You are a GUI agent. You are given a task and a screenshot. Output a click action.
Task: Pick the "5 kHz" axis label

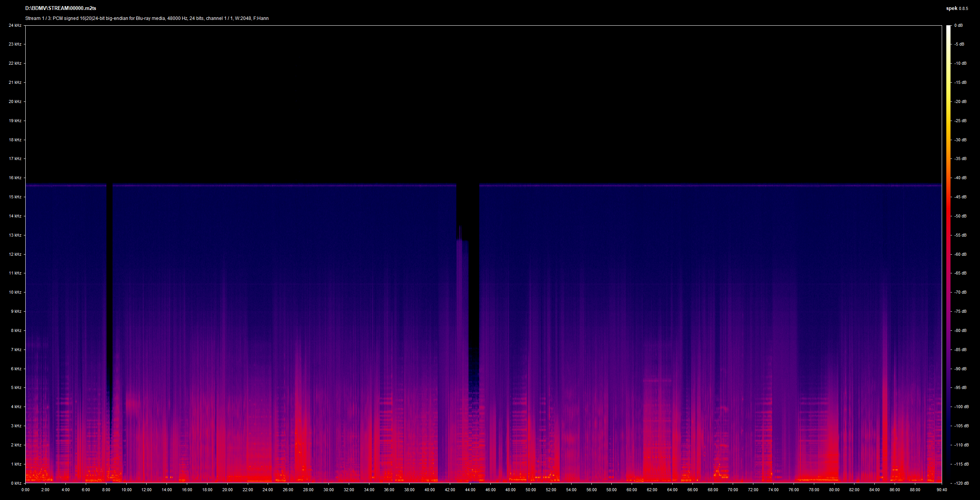pyautogui.click(x=16, y=388)
